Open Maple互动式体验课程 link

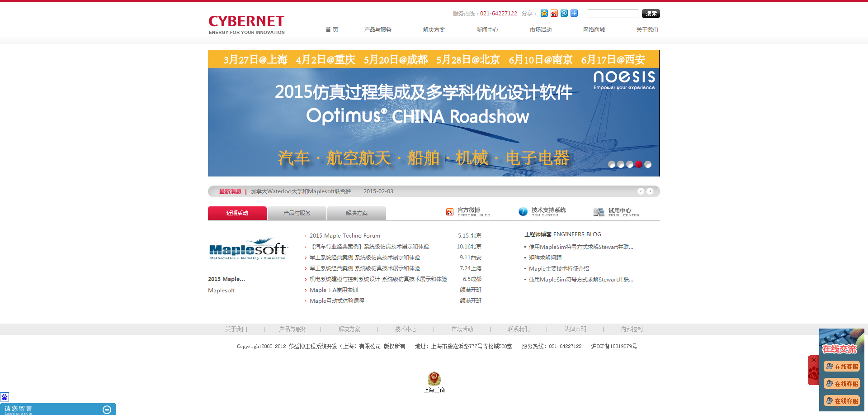337,301
